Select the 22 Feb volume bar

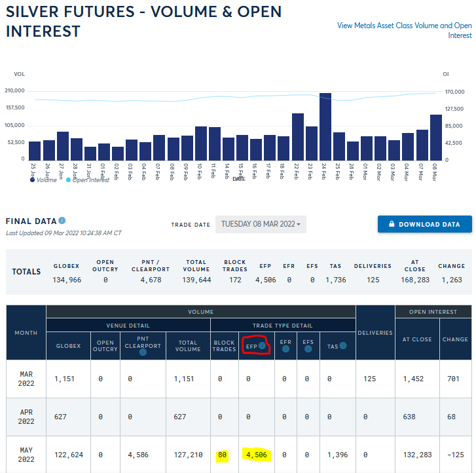tap(298, 137)
